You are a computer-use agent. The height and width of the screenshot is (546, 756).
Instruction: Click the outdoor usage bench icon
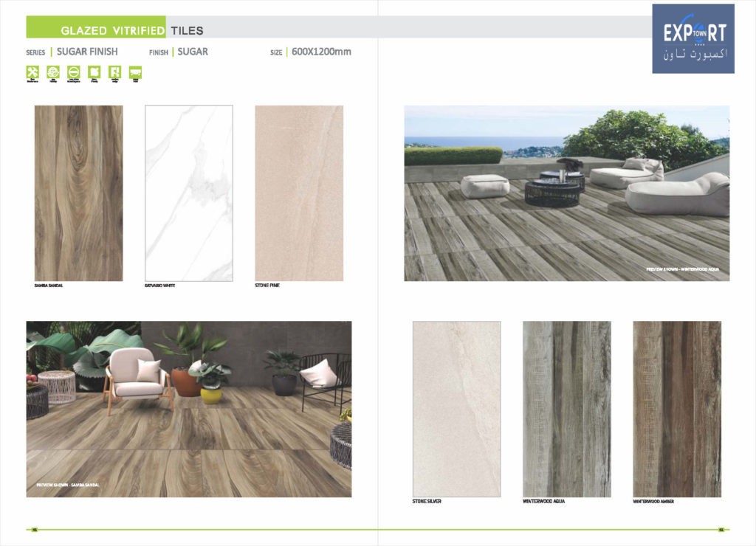point(134,71)
